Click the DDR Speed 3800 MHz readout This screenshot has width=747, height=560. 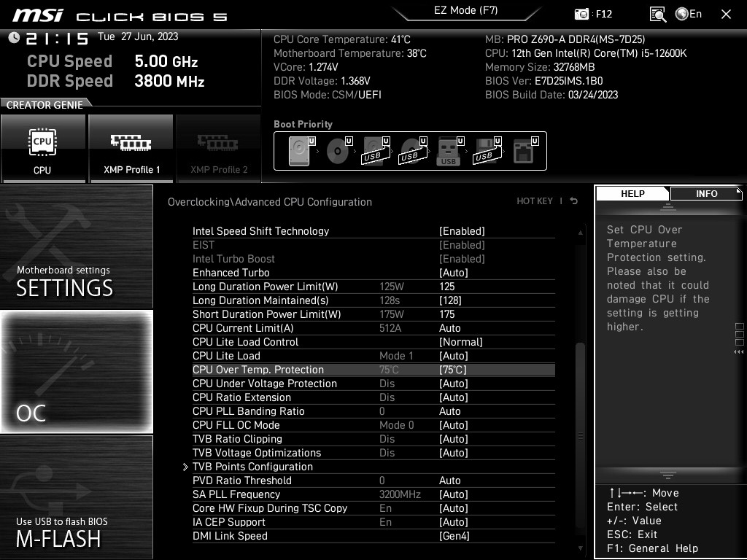coord(116,81)
